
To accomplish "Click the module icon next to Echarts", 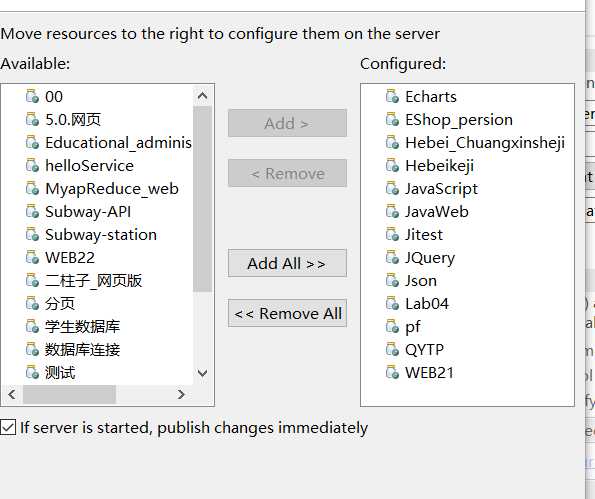I will coord(392,96).
